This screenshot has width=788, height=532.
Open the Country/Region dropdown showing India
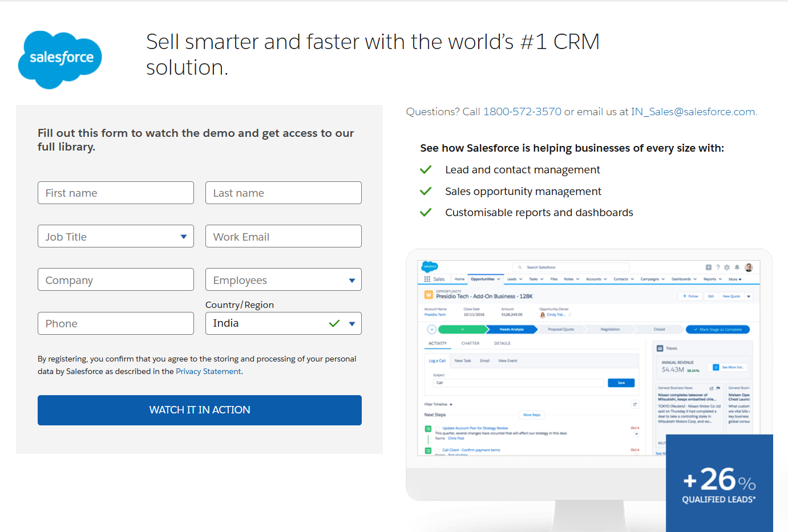click(284, 323)
